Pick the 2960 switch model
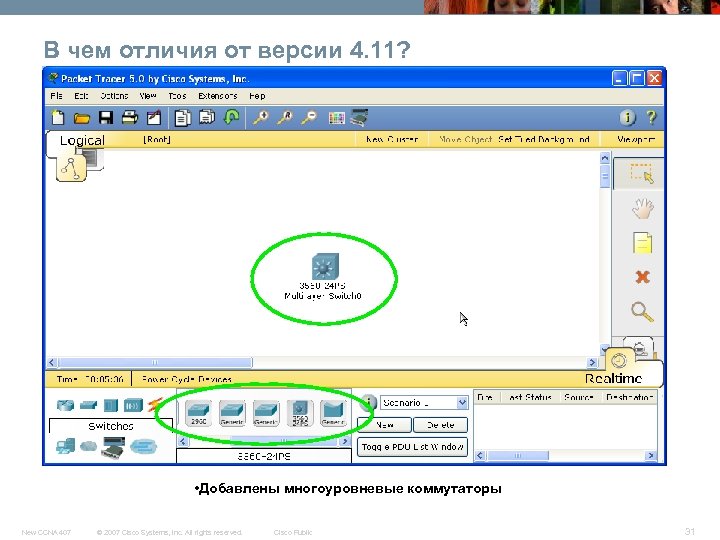 coord(199,412)
